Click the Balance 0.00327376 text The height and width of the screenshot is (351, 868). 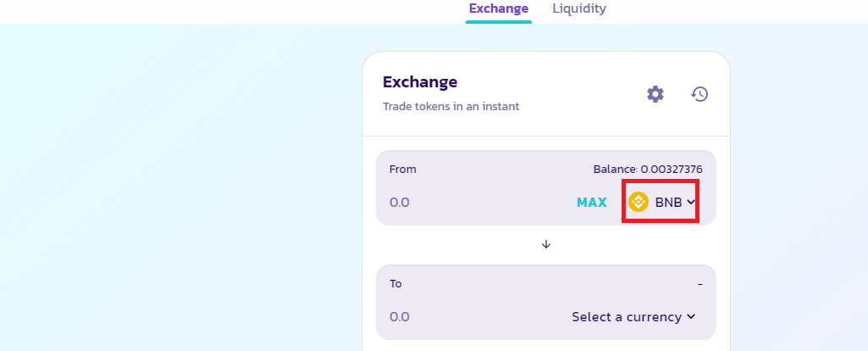tap(648, 169)
